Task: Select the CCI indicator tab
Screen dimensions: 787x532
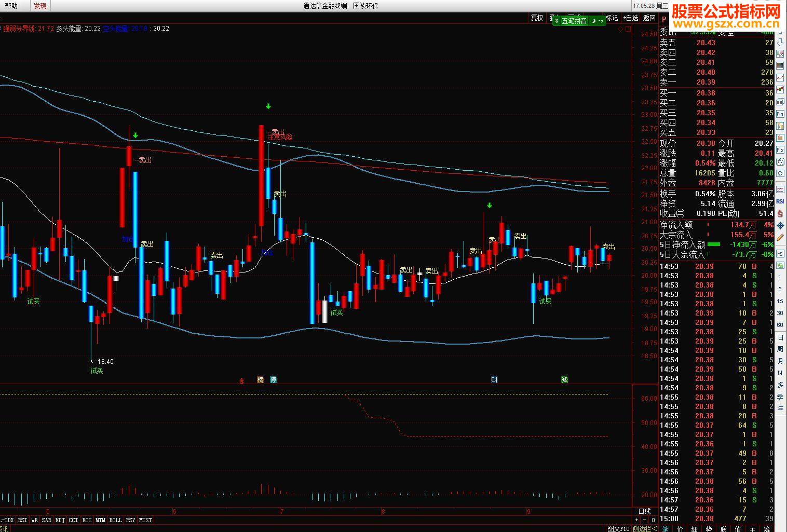Action: pyautogui.click(x=73, y=520)
